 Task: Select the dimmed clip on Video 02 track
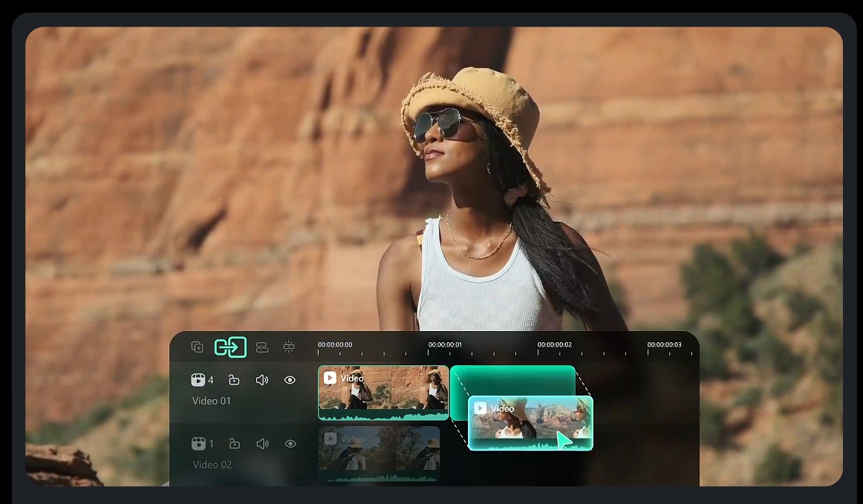379,454
